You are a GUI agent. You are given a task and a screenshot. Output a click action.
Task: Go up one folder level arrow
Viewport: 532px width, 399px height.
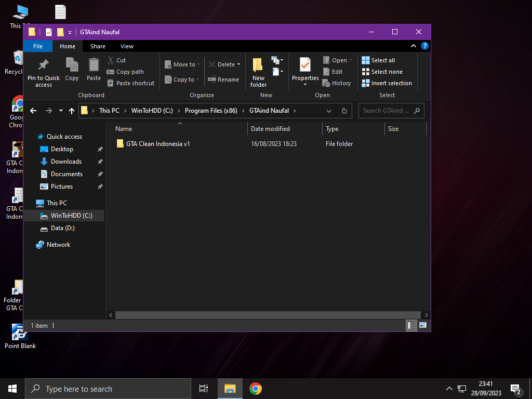pos(72,111)
